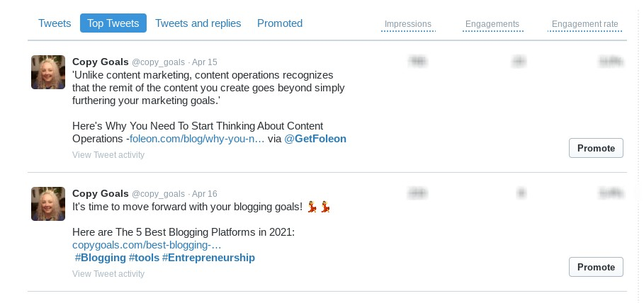The height and width of the screenshot is (303, 644).
Task: Click the Copy Goals name on the Apr 15 tweet
Action: coord(99,62)
